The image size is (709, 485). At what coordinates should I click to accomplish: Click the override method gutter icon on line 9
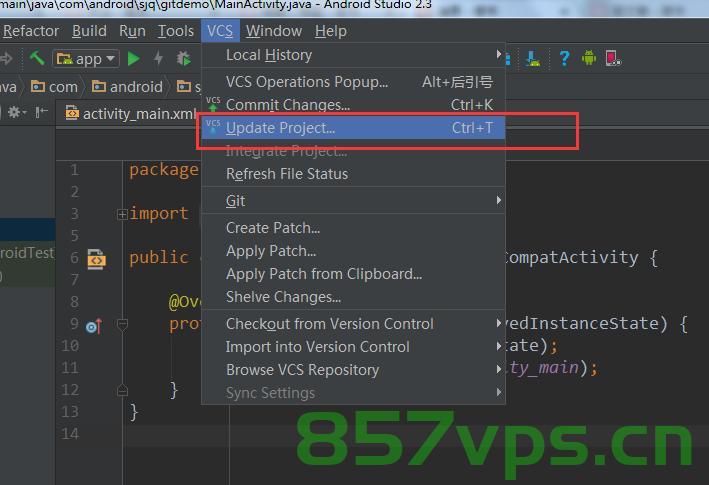click(x=94, y=325)
